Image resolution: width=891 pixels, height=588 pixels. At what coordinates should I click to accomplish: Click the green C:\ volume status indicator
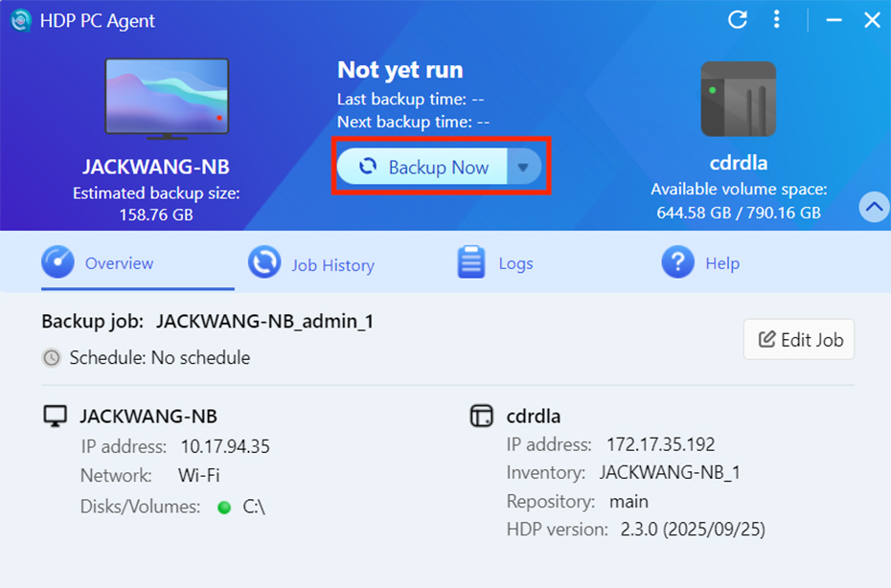224,508
